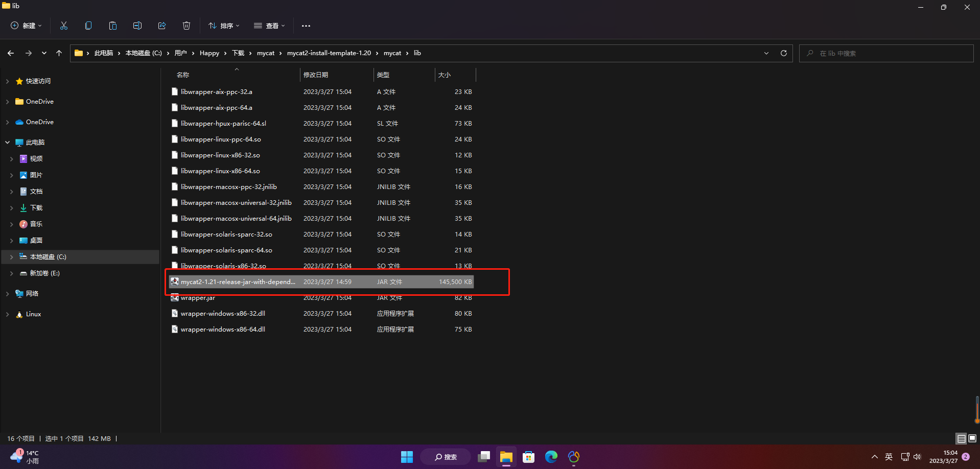Click the Delete trash can icon
This screenshot has width=980, height=469.
click(x=186, y=26)
